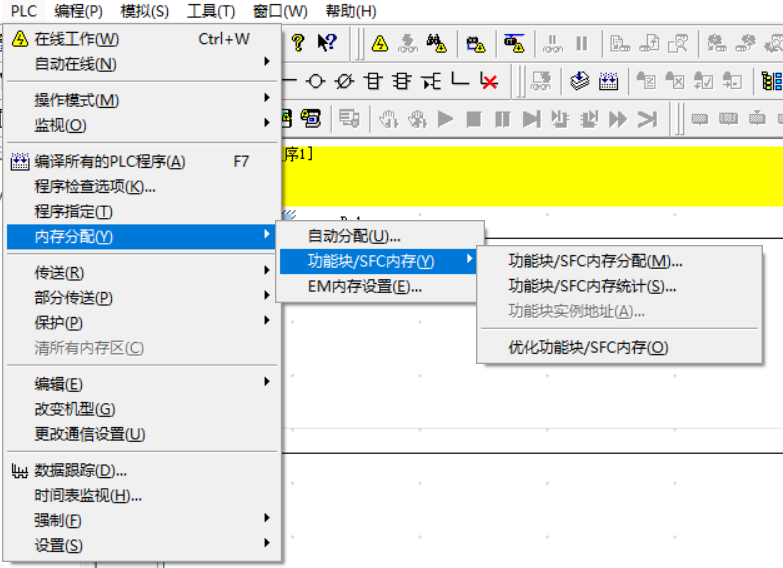Toggle 在线工作(W) online mode
This screenshot has height=568, width=783.
[76, 39]
